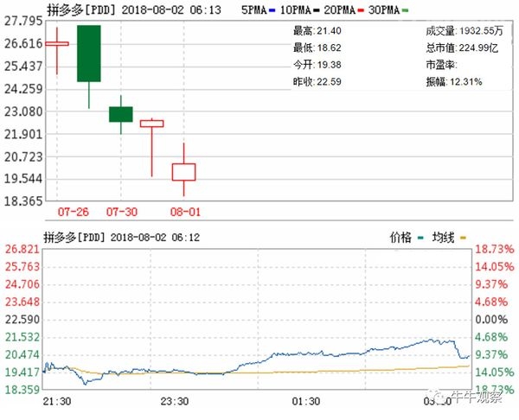Click the 拼多多[PDD] title on intraday chart

pos(78,235)
